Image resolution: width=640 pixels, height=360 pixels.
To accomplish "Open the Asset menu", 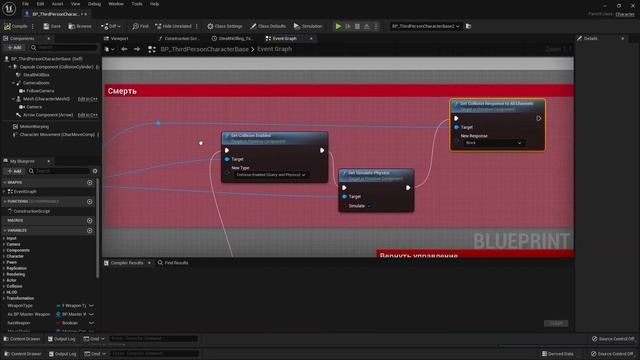I will pyautogui.click(x=57, y=4).
